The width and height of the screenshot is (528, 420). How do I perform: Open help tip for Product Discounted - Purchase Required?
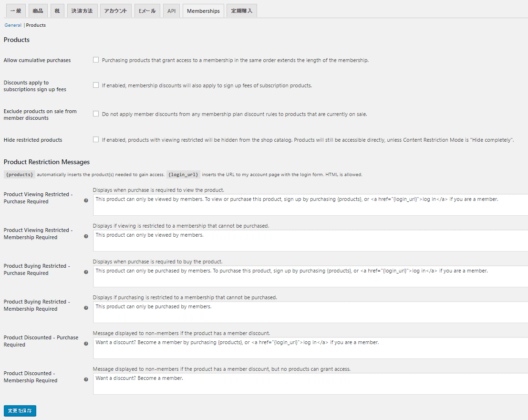[86, 344]
